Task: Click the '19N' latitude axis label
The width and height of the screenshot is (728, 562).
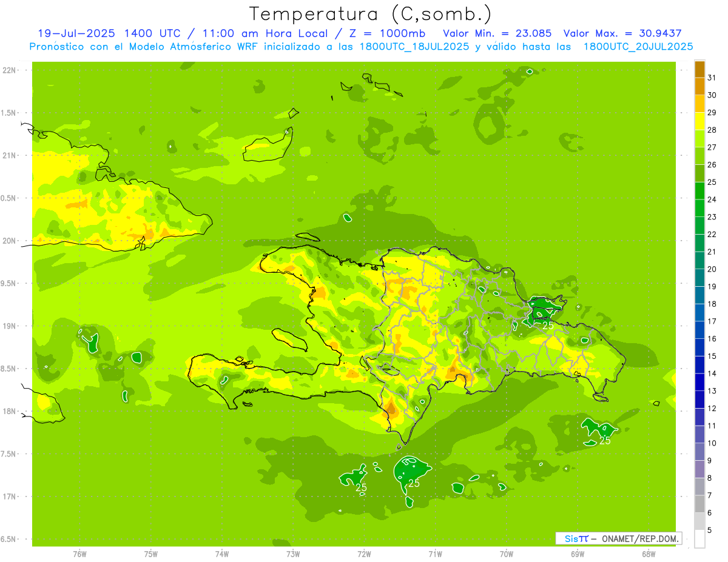Action: (x=9, y=326)
